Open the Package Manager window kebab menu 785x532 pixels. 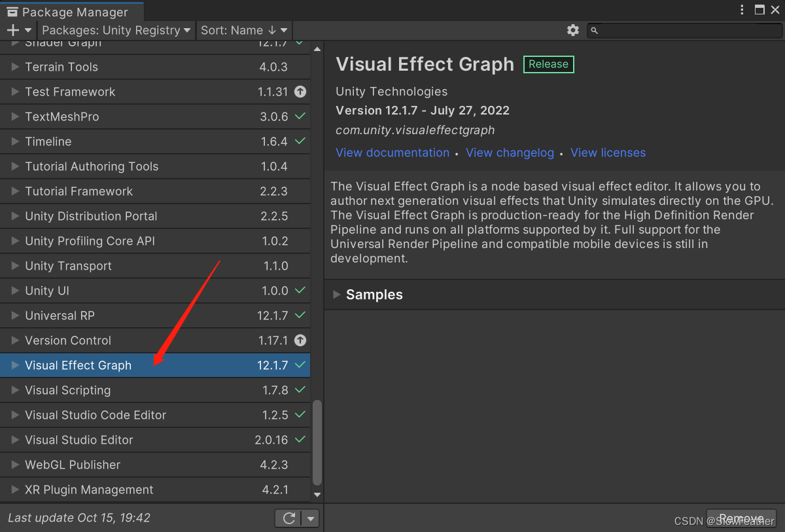click(742, 10)
